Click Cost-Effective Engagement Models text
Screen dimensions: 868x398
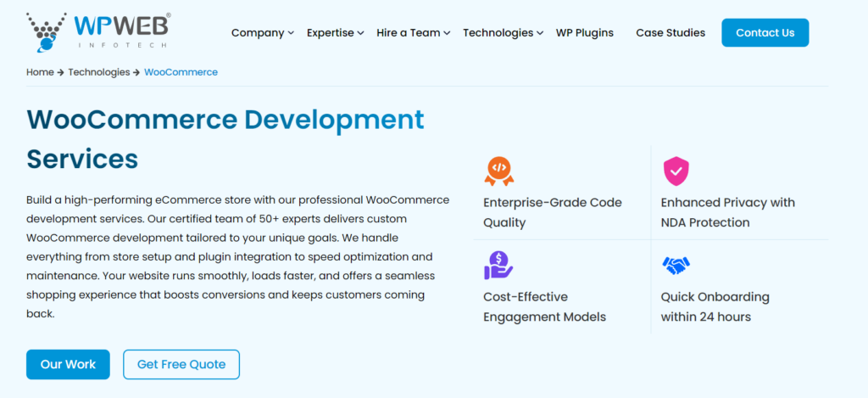coord(545,307)
